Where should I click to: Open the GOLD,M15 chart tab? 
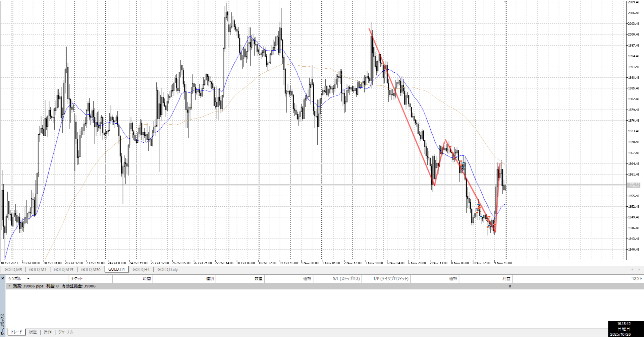pos(63,270)
